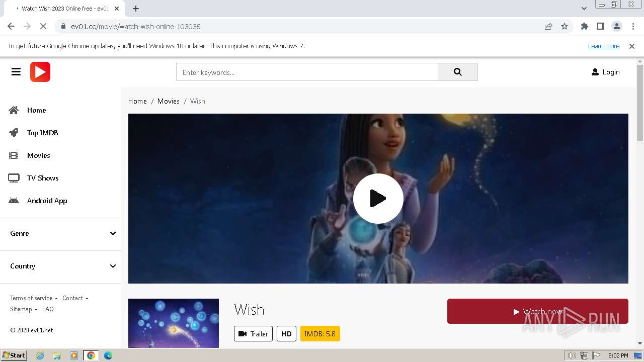
Task: Open Microsoft Edge from taskbar
Action: click(x=108, y=355)
